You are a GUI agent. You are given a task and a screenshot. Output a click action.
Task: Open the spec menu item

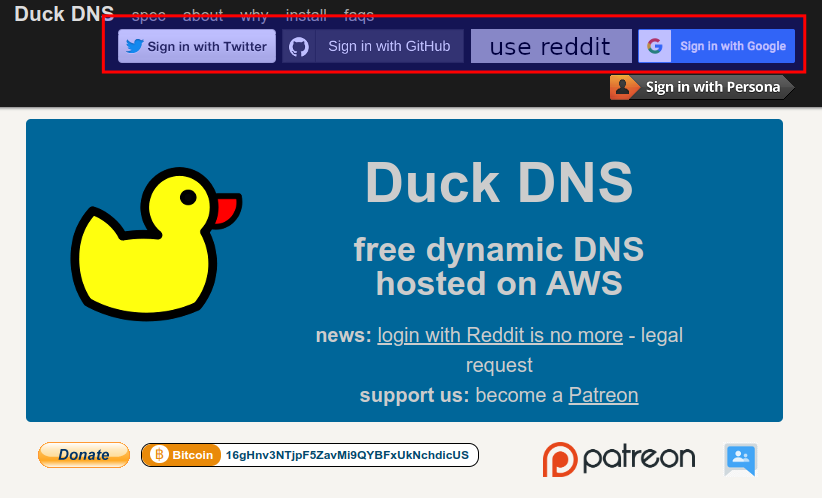click(148, 16)
